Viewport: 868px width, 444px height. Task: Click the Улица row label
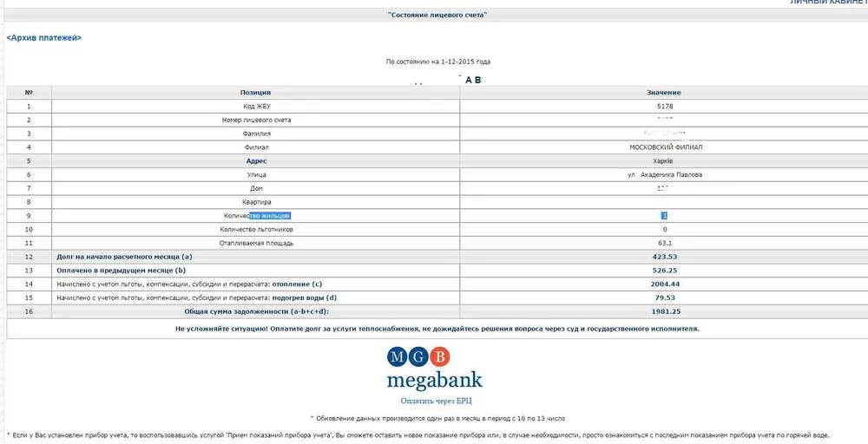(x=256, y=174)
